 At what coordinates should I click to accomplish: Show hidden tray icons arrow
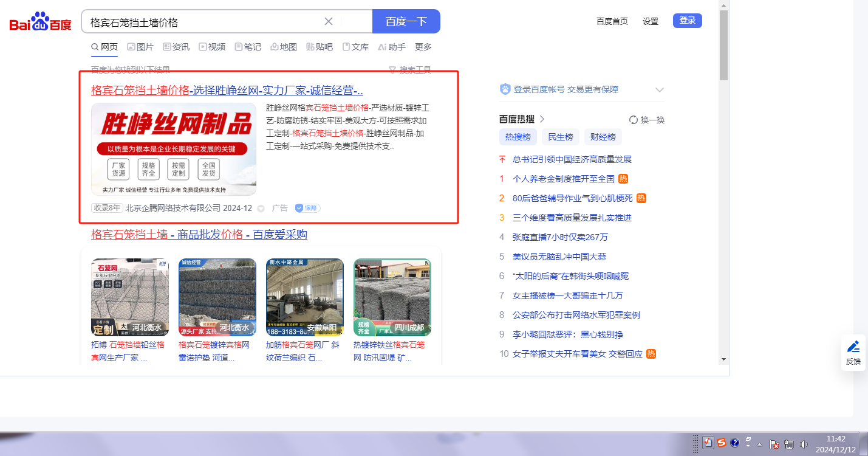(759, 444)
